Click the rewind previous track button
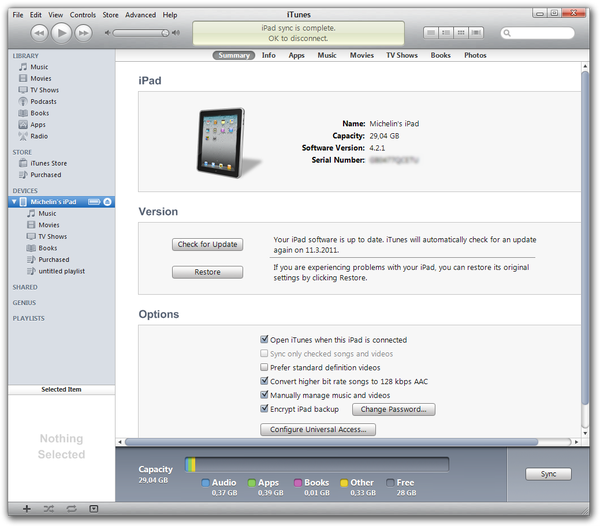Image resolution: width=600 pixels, height=526 pixels. (x=39, y=33)
